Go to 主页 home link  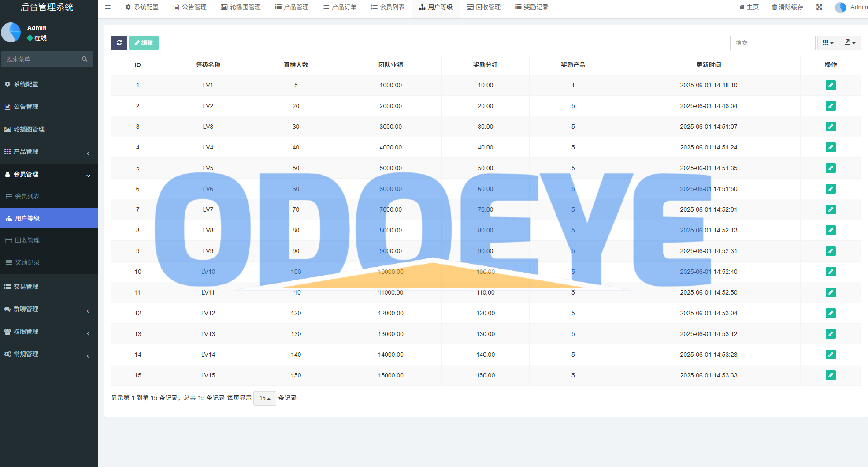[x=749, y=7]
